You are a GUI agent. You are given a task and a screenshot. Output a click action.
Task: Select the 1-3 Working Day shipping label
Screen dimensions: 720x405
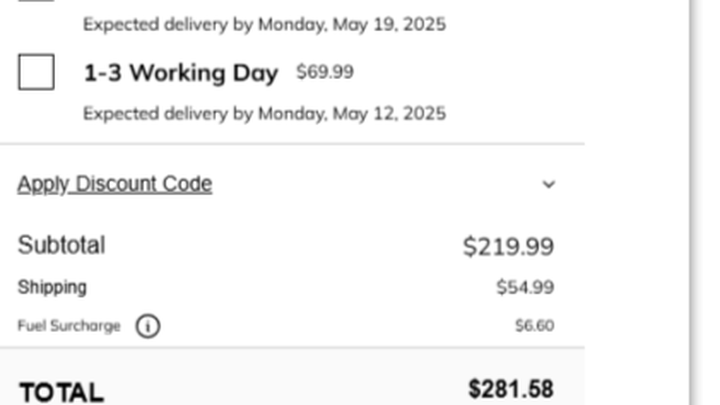pyautogui.click(x=181, y=73)
